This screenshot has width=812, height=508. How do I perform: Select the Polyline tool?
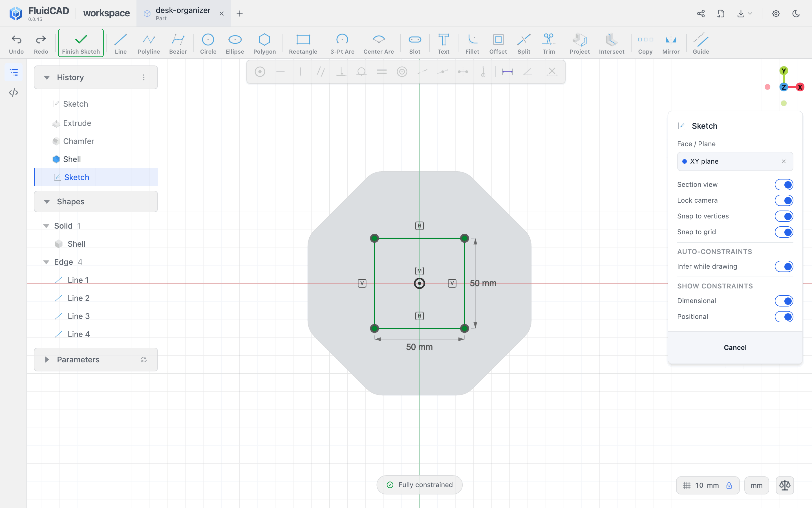[x=149, y=43]
